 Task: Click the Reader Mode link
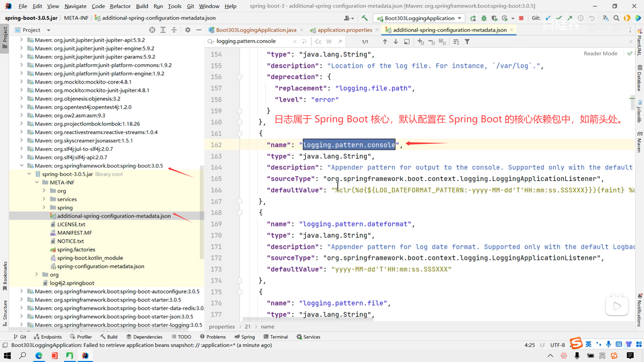600,53
